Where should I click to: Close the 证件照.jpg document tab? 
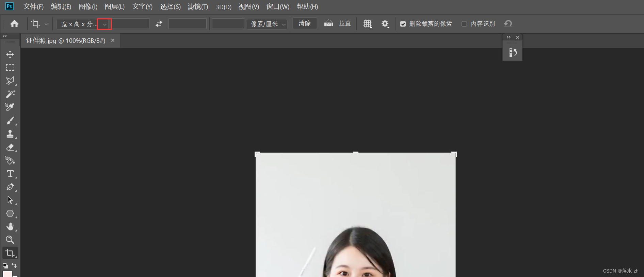tap(113, 40)
